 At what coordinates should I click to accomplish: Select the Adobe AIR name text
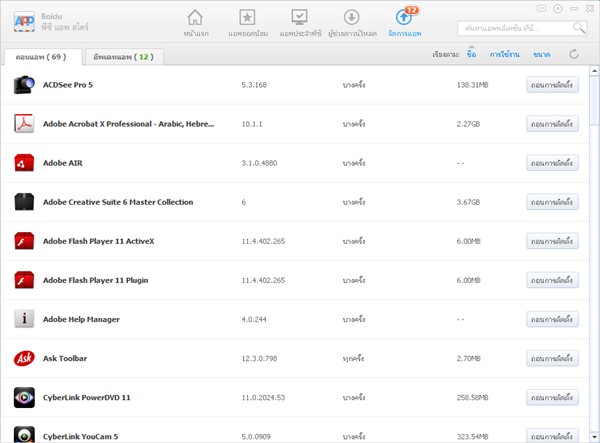click(x=63, y=163)
